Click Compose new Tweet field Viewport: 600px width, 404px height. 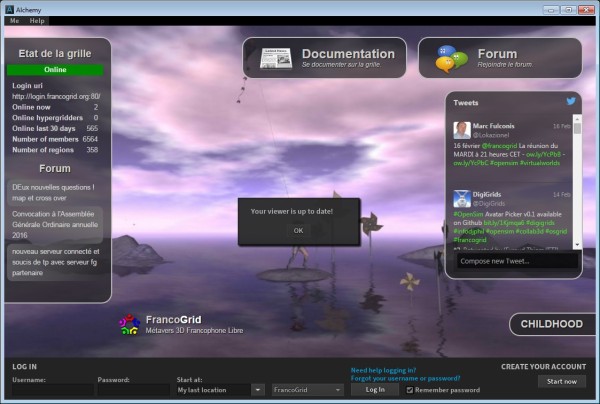[517, 261]
